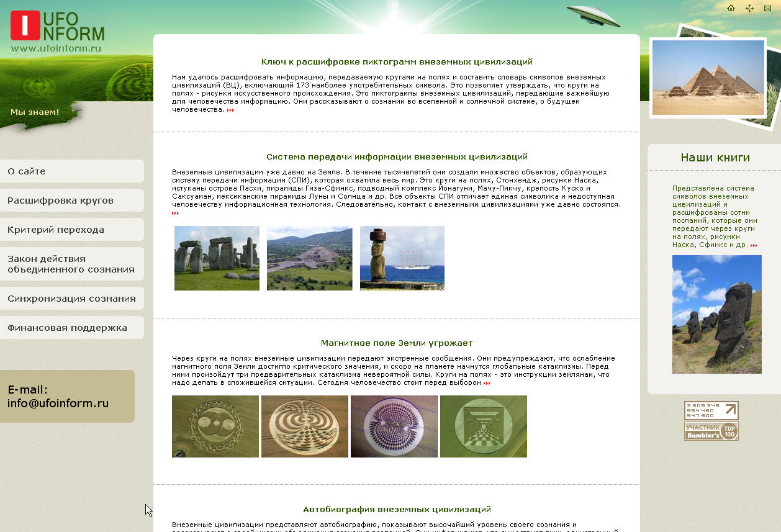Click 'read more' arrows in Наши книги text
This screenshot has width=781, height=532.
[754, 245]
